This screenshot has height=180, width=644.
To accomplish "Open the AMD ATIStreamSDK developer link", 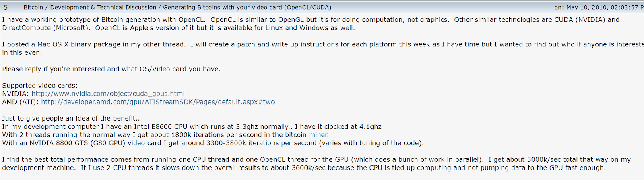I will (158, 102).
